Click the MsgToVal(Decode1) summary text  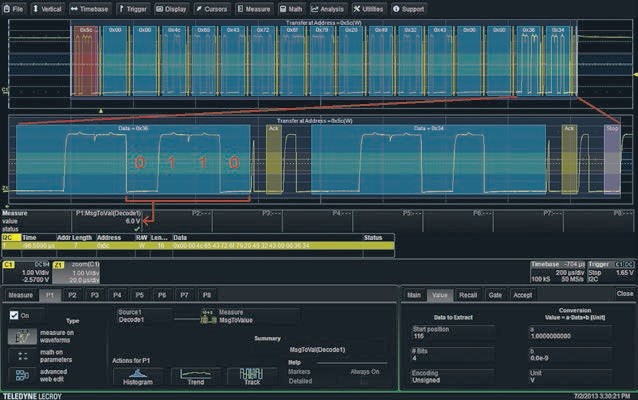[317, 350]
